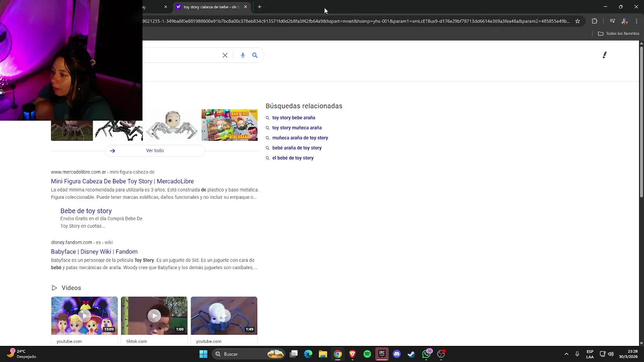Viewport: 644px width, 362px height.
Task: Click 'Ver todo' images link
Action: pos(155,150)
